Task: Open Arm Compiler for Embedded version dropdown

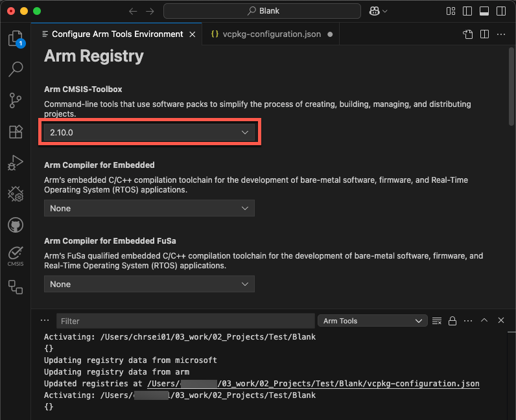Action: point(149,208)
